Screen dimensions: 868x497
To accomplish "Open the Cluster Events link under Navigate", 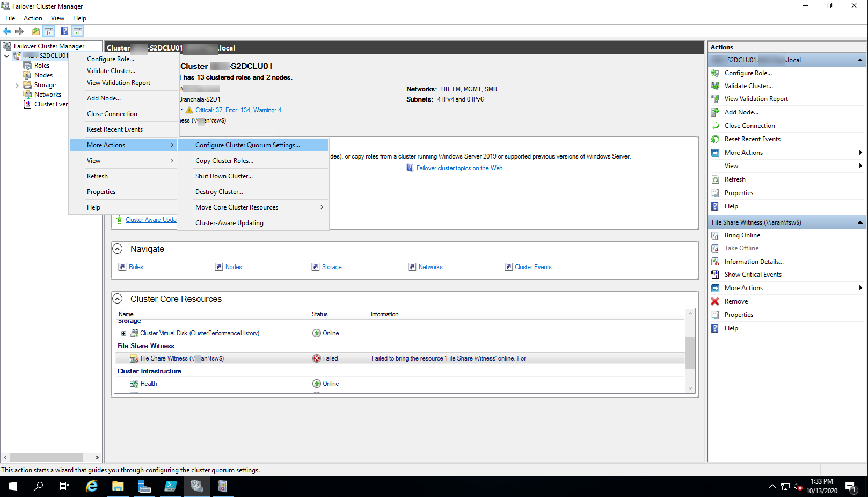I will point(533,267).
